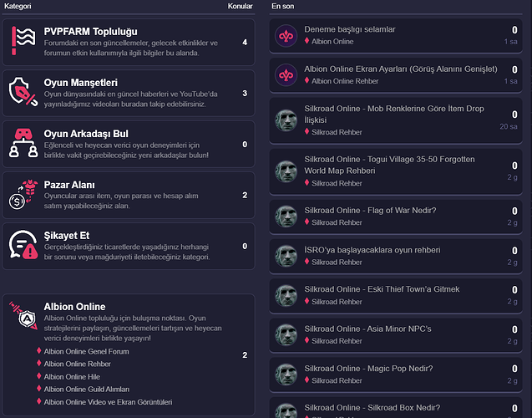Viewport: 532px width, 418px height.
Task: Click the Konular column header
Action: click(x=241, y=6)
